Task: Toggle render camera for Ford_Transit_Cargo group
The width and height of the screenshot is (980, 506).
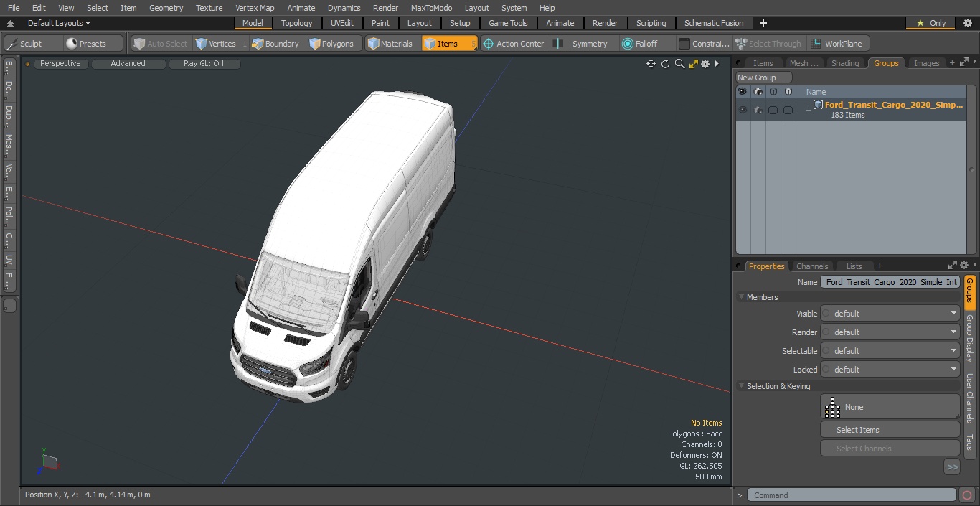Action: click(x=758, y=110)
